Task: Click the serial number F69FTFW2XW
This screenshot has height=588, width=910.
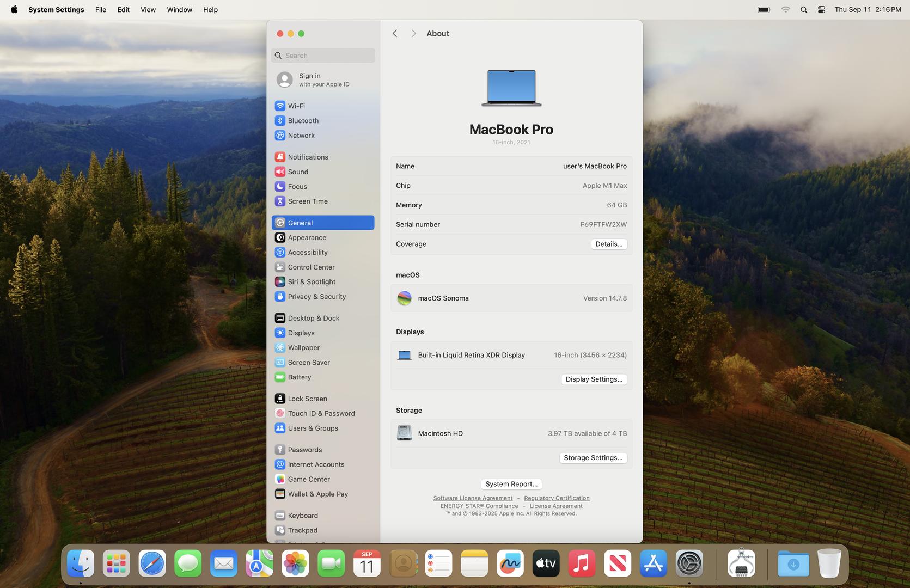Action: point(603,224)
